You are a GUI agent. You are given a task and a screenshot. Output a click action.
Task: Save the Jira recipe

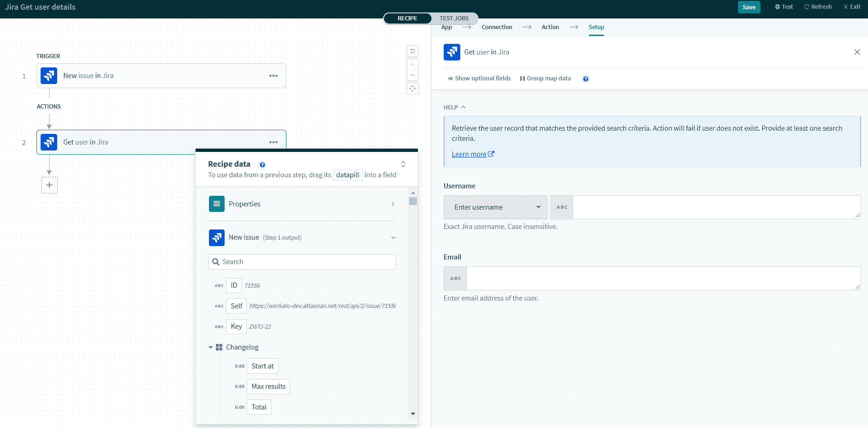[749, 7]
